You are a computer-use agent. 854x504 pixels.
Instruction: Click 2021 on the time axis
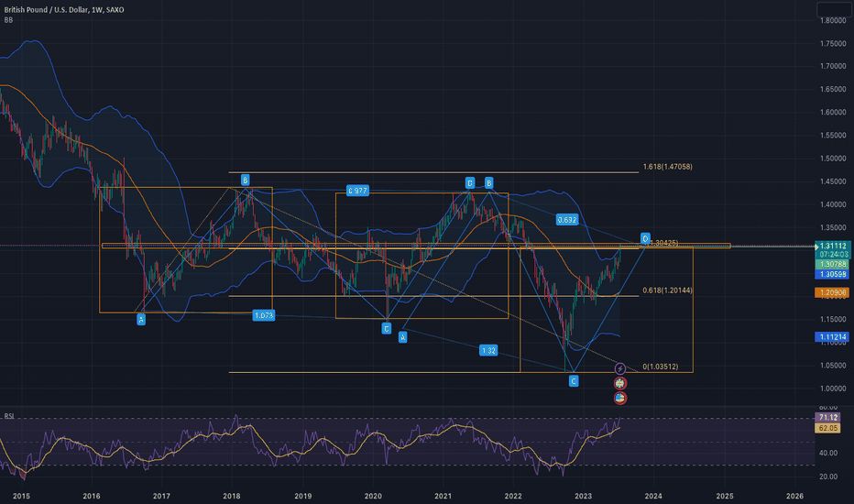(x=443, y=496)
